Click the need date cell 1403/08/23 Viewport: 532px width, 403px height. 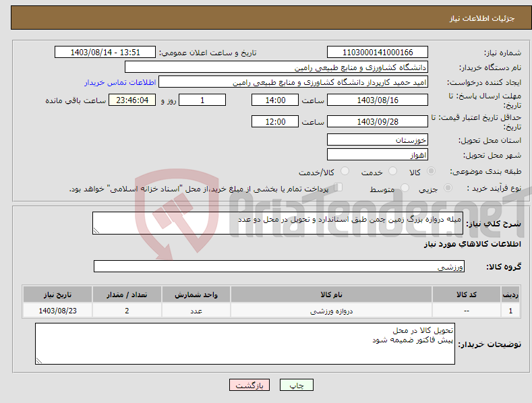58,311
